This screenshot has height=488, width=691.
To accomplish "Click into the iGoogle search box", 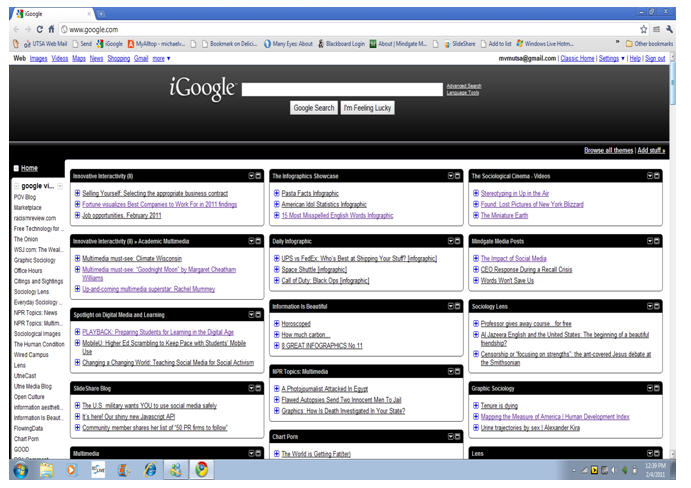I will (x=342, y=89).
